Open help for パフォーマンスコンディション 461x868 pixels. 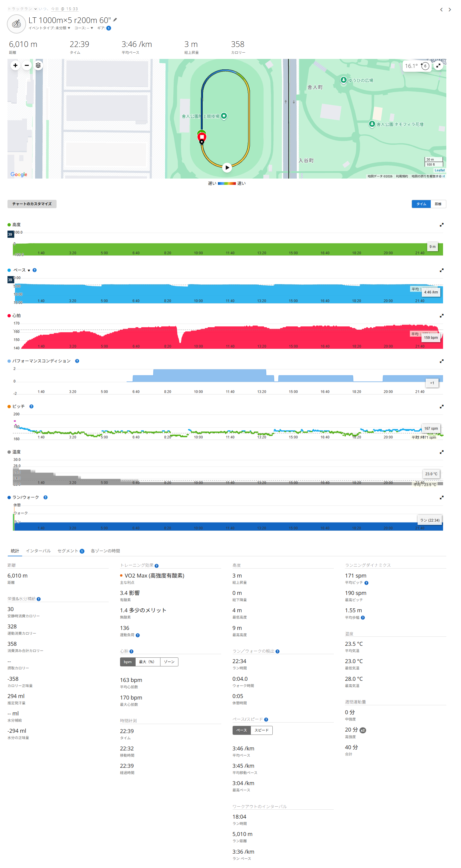77,361
